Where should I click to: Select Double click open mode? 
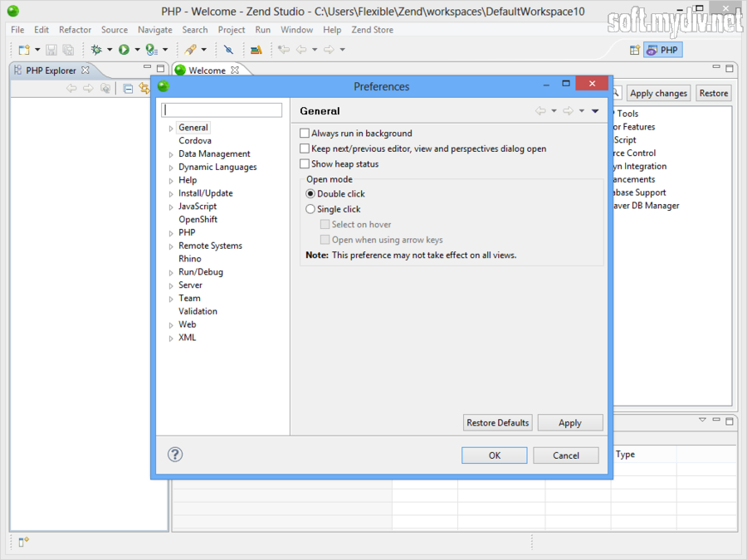point(310,194)
